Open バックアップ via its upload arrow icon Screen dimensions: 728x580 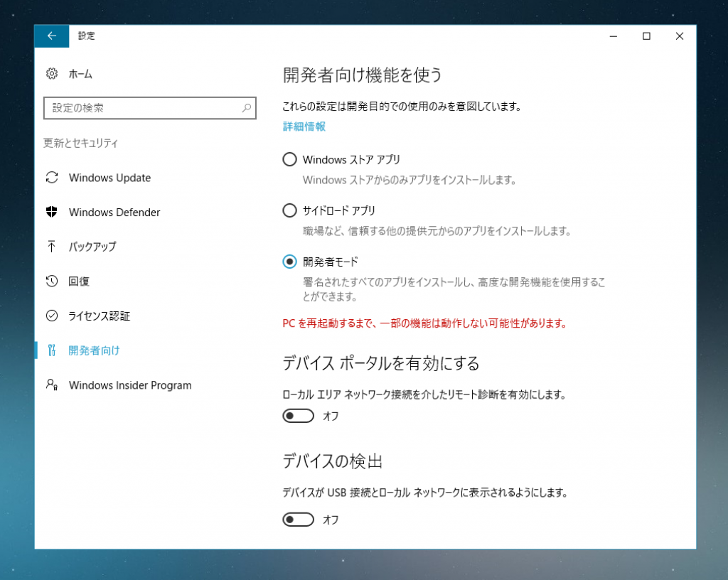[x=50, y=247]
